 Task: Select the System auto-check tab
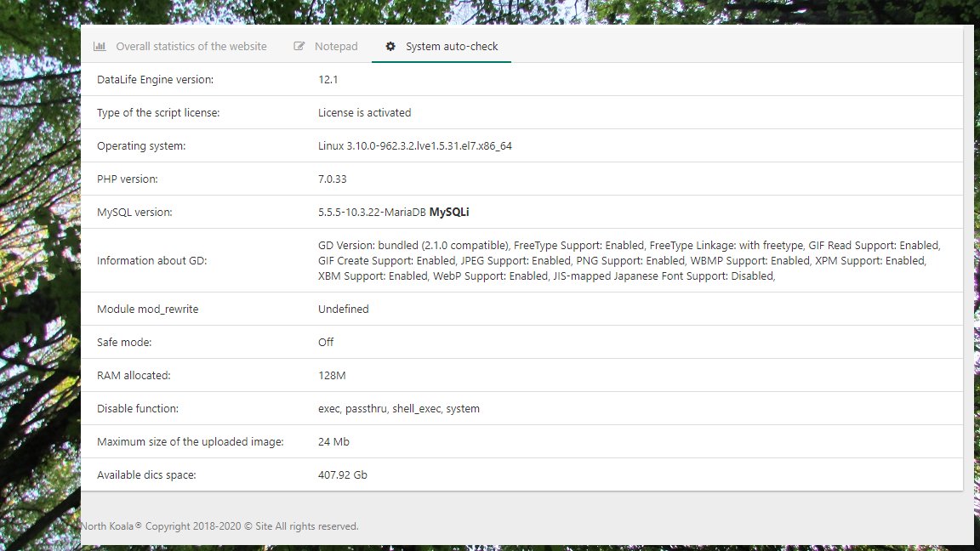tap(442, 46)
